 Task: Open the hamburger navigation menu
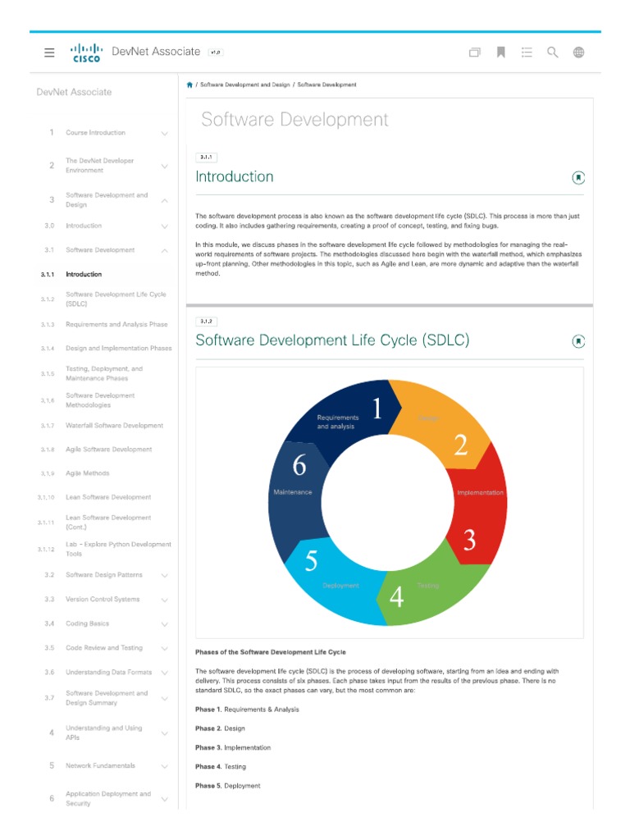click(x=49, y=52)
